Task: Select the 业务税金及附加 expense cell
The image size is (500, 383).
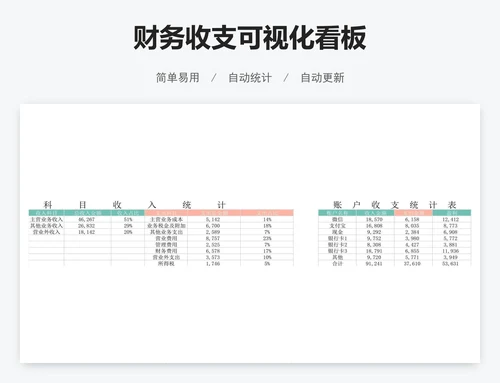Action: (166, 226)
